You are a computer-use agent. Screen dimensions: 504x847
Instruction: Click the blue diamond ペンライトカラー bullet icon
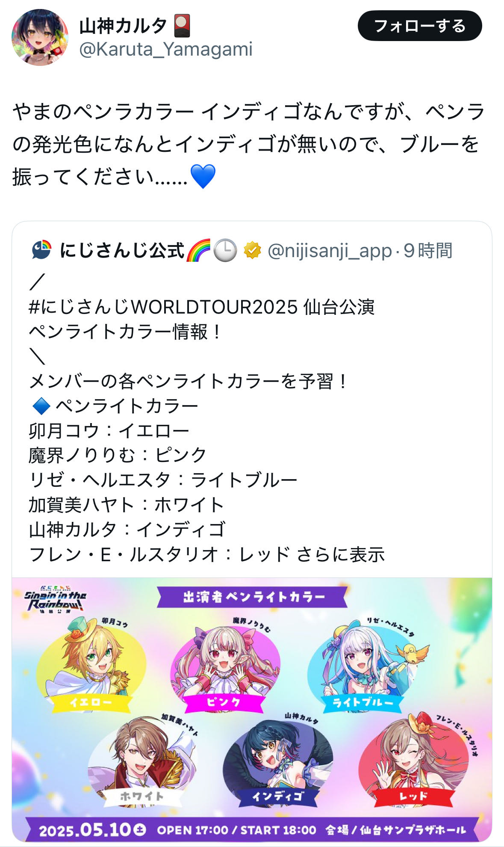coord(41,406)
